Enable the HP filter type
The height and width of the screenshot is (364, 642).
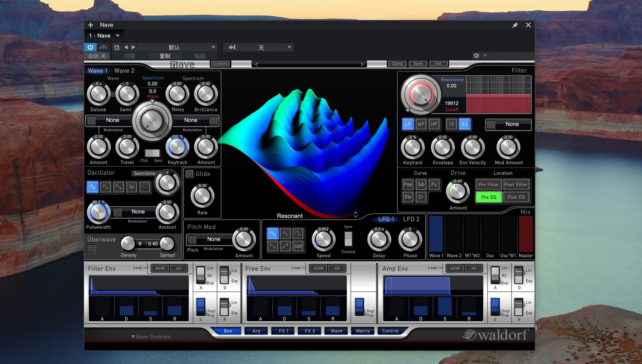(x=434, y=124)
